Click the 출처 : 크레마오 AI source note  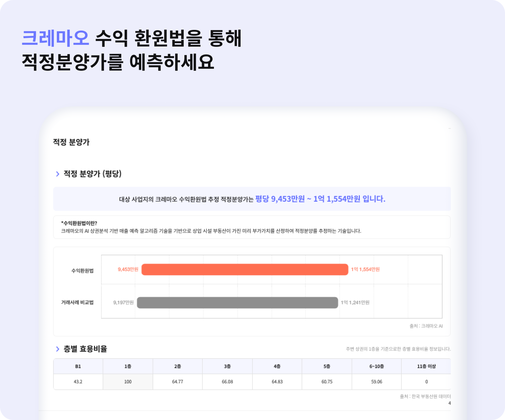point(426,326)
